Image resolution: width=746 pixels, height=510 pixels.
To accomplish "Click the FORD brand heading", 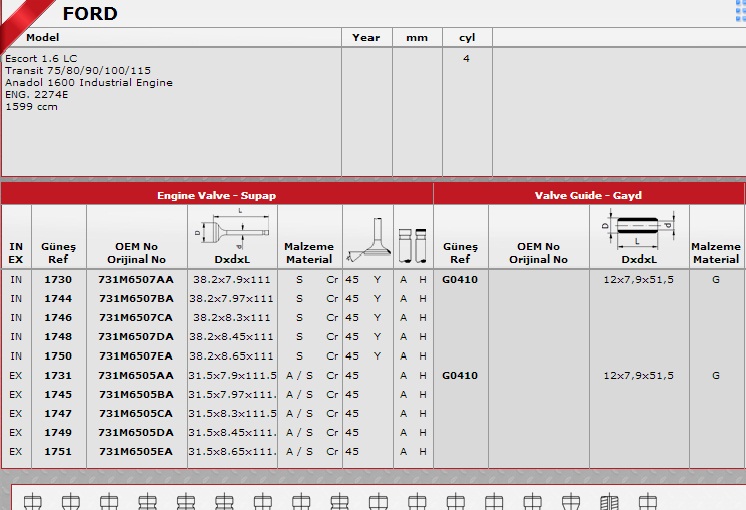I will tap(90, 14).
